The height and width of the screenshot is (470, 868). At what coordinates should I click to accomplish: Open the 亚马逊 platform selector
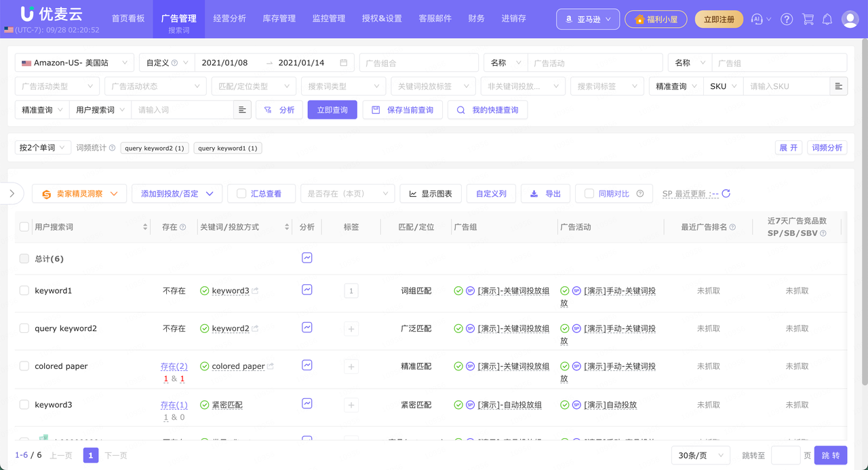tap(588, 19)
